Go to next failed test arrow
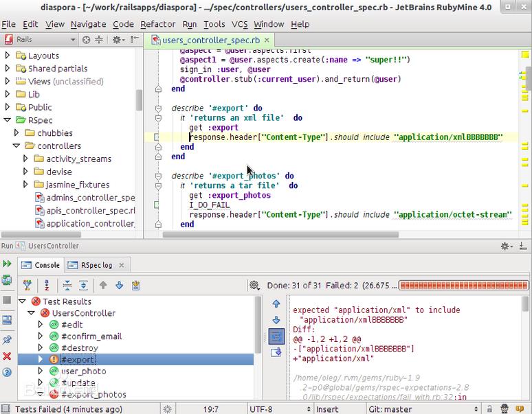This screenshot has height=414, width=532. coord(119,285)
